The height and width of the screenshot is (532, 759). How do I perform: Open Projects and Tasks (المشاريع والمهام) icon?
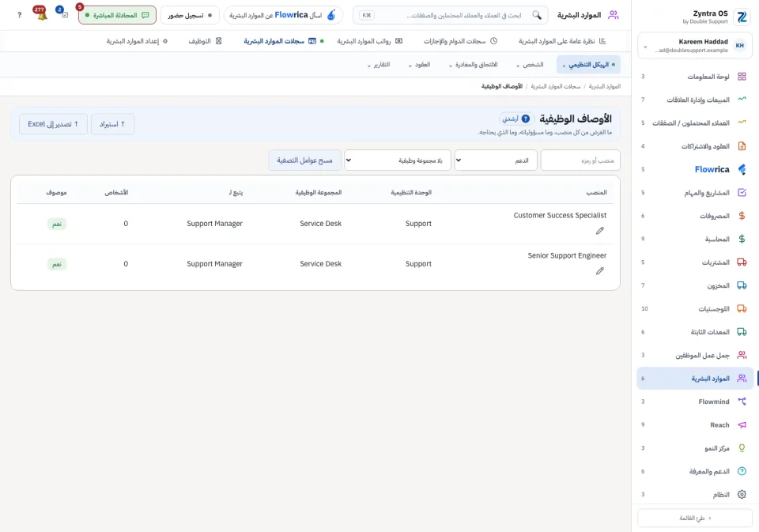pos(742,192)
